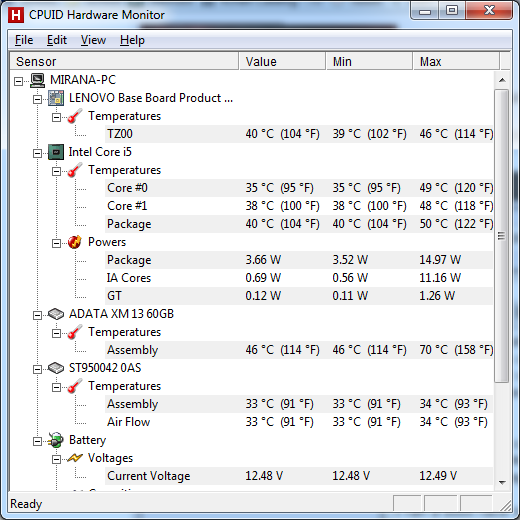The image size is (520, 520).
Task: Click thermometer icon under ST950042 0AS
Action: point(75,386)
